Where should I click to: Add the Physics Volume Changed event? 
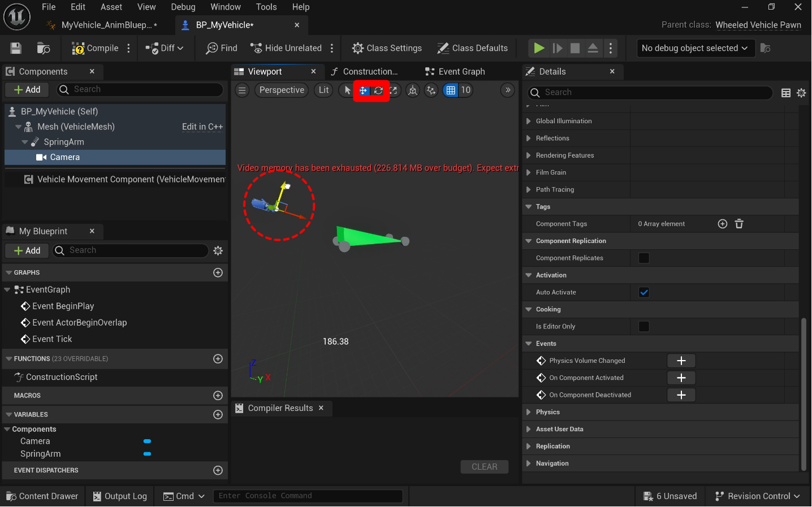click(681, 361)
